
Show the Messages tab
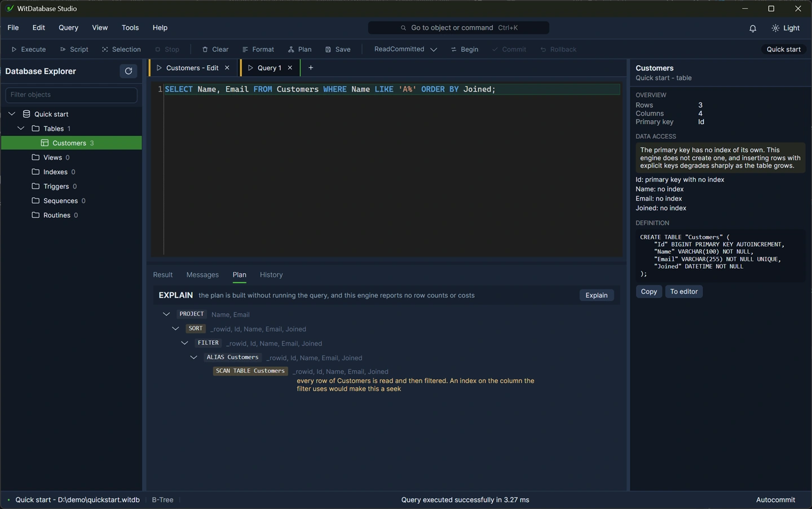click(202, 275)
